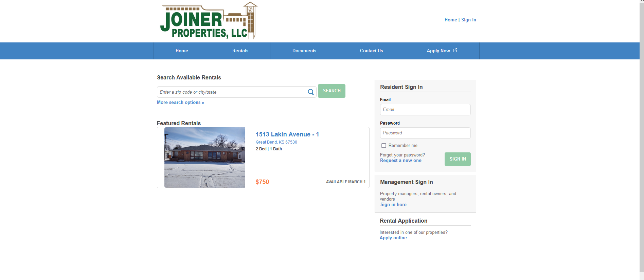Click the 2 Bed | 1 Bath text
The height and width of the screenshot is (280, 644).
pos(269,149)
